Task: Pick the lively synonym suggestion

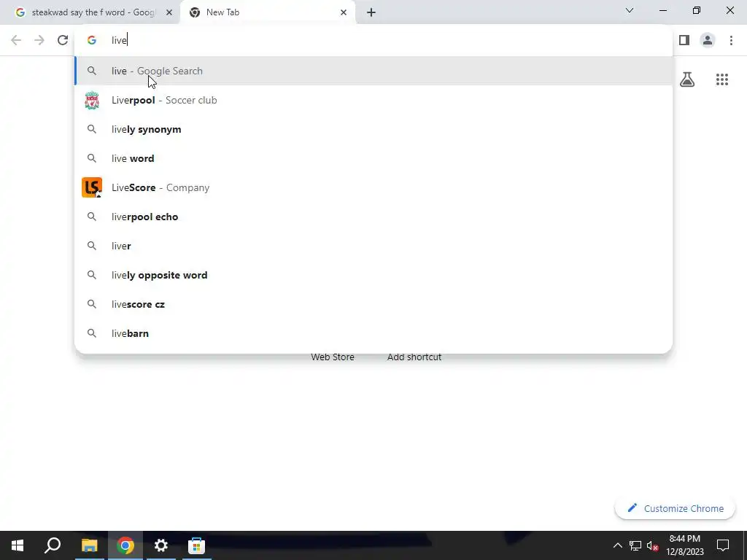Action: click(373, 129)
